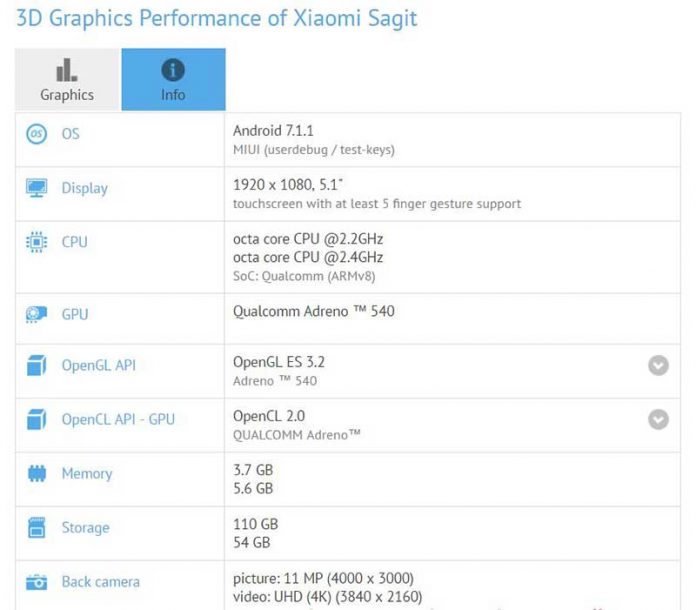Screen dimensions: 696x610
Task: Click the Display label text
Action: 84,188
